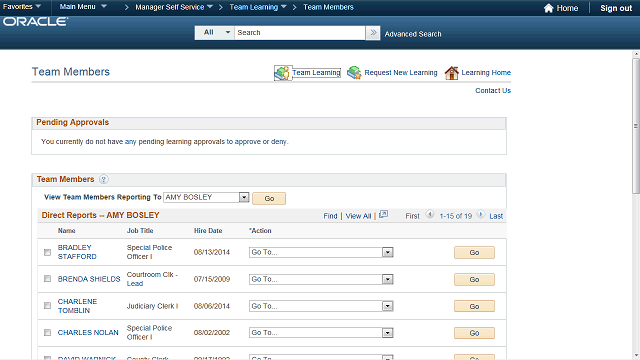Screen dimensions: 640x360
Task: Open the All search category dropdown
Action: 215,33
